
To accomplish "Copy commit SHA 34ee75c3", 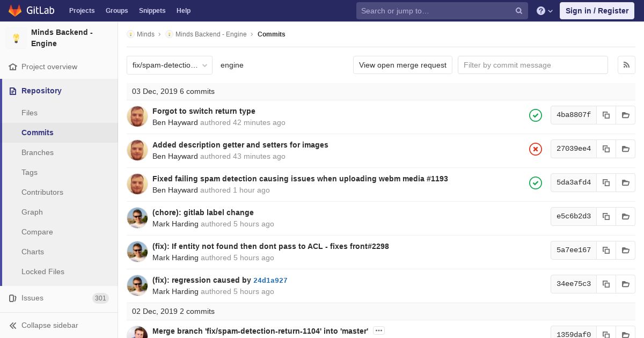I will pyautogui.click(x=606, y=284).
